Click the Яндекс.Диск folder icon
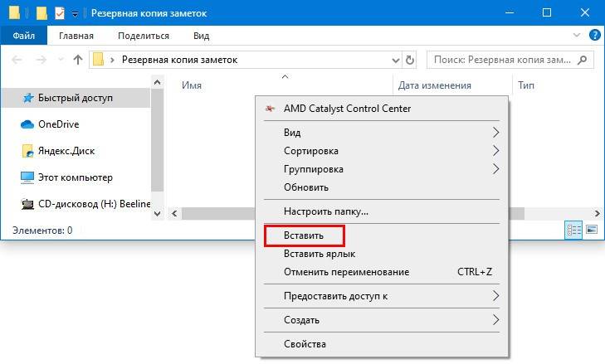Image resolution: width=605 pixels, height=364 pixels. click(x=27, y=151)
